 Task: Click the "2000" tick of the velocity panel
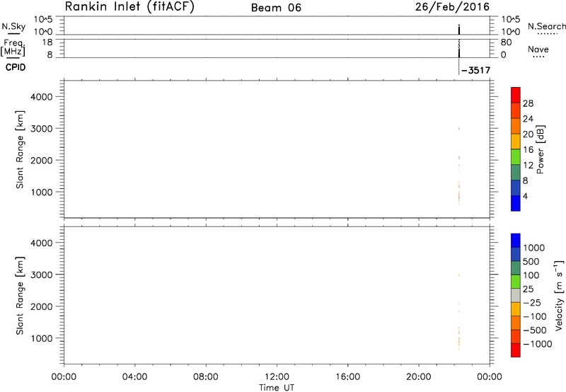pyautogui.click(x=42, y=306)
